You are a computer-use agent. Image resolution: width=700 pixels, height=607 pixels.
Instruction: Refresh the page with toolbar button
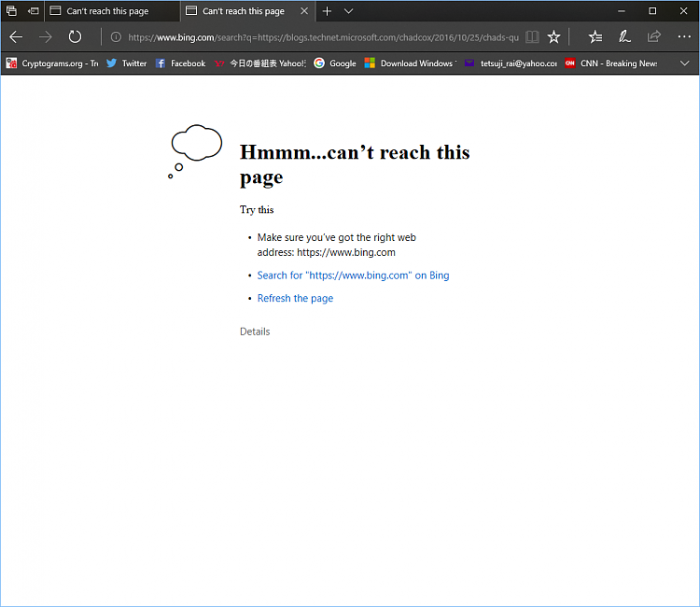(x=75, y=37)
